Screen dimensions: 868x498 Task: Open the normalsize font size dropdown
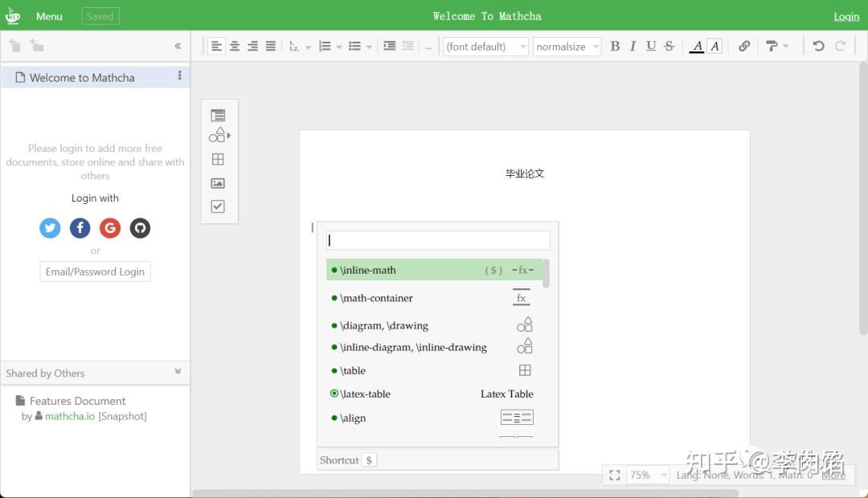(567, 47)
